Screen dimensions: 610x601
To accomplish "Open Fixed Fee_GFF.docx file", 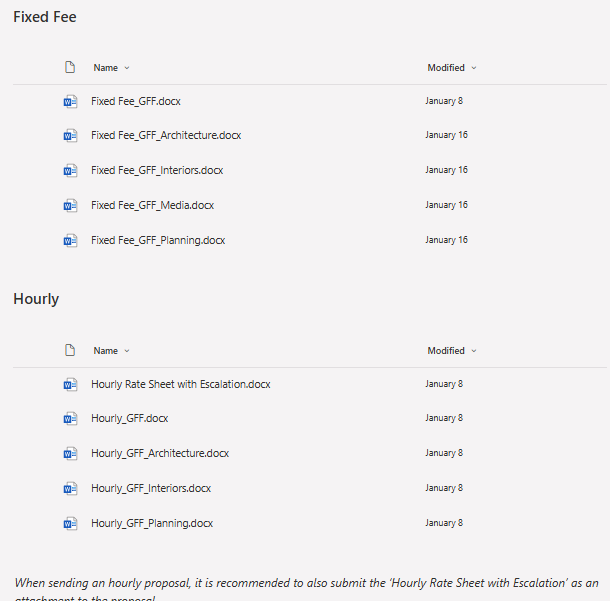I will click(x=136, y=101).
